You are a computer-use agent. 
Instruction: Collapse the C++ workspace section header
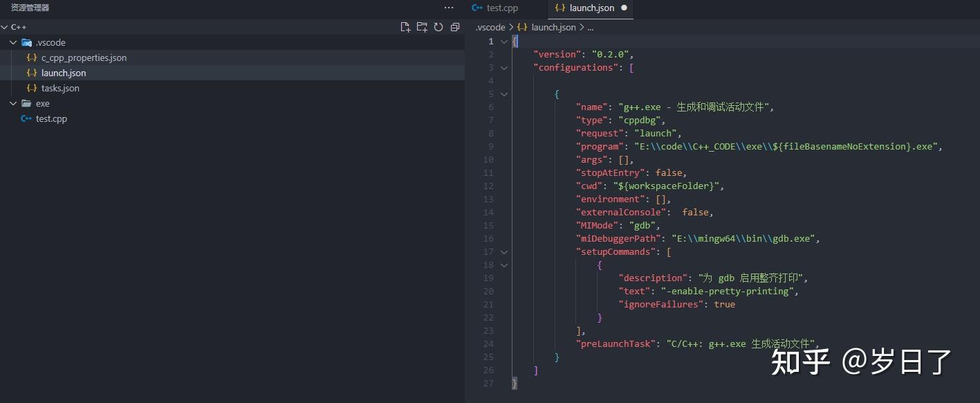(x=6, y=27)
